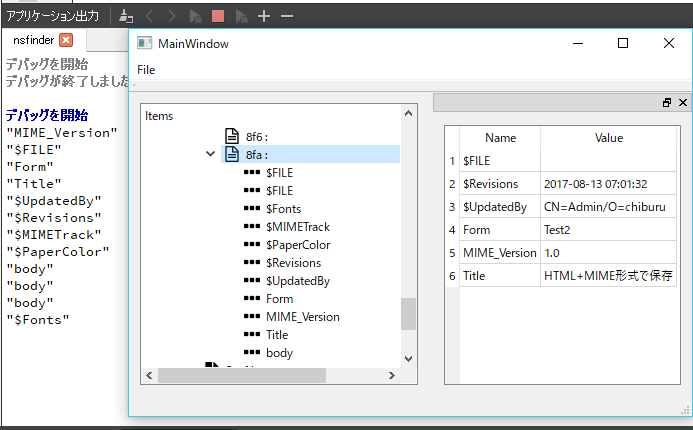Select the $UpdatedBy tree item
The width and height of the screenshot is (693, 430).
coord(298,281)
